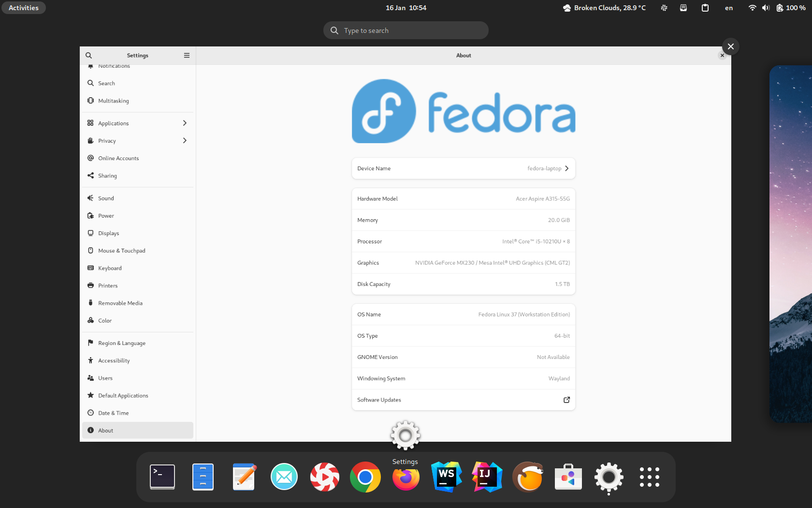Click the tray icon left of the clipboard
812x508 pixels.
point(683,8)
